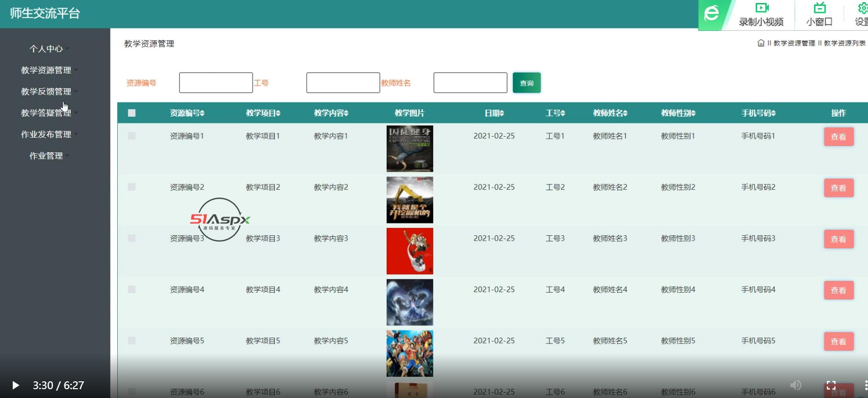Sort by 教师性别 column sort arrows

[693, 113]
